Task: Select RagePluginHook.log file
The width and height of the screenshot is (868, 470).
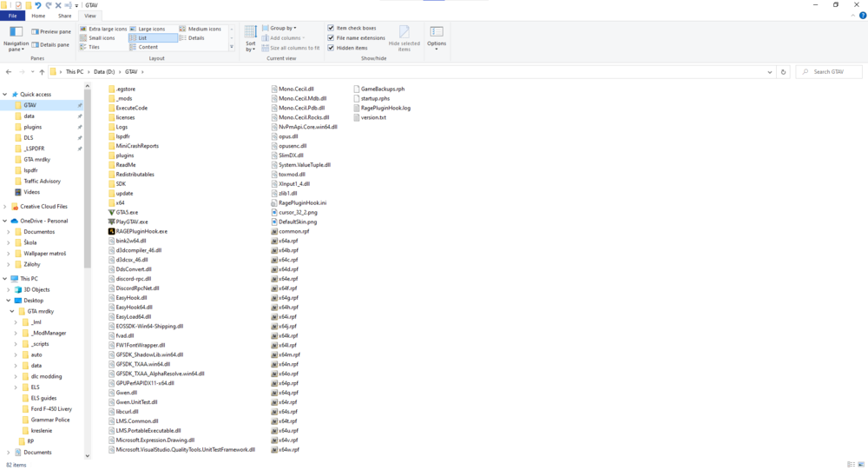Action: [x=382, y=108]
